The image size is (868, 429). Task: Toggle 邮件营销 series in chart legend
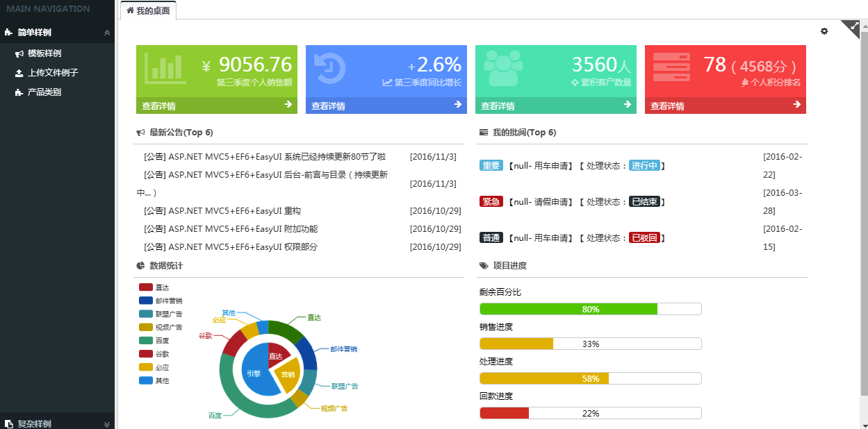click(x=161, y=301)
